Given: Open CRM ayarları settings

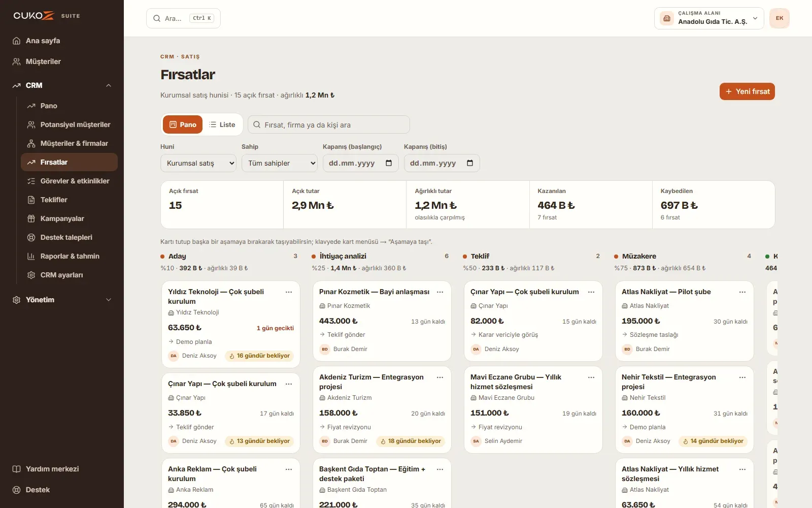Looking at the screenshot, I should [69, 275].
